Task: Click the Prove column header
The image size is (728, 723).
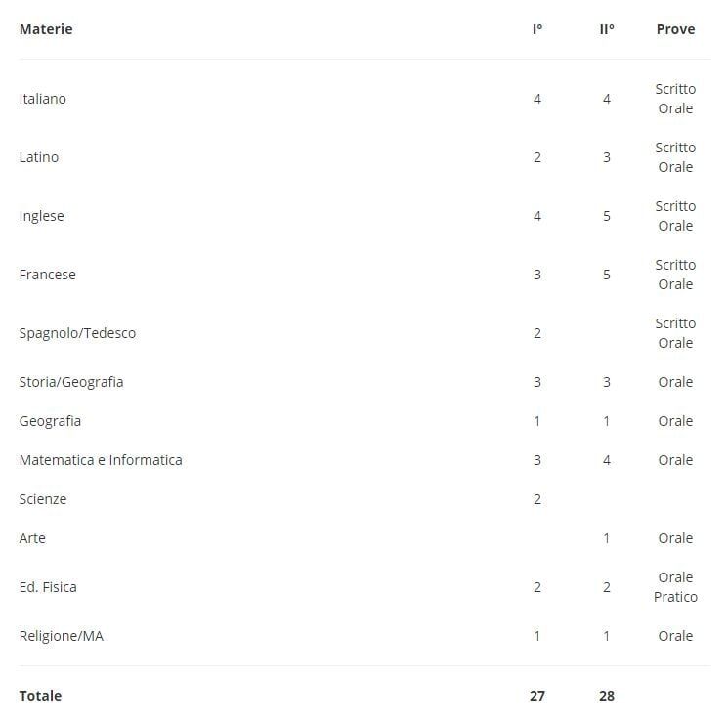Action: point(675,29)
